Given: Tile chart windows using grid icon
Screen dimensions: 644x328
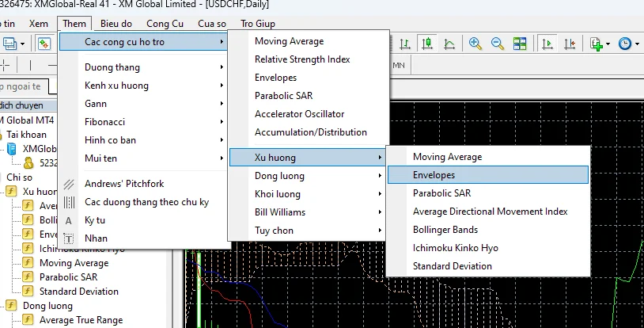Looking at the screenshot, I should (x=520, y=44).
